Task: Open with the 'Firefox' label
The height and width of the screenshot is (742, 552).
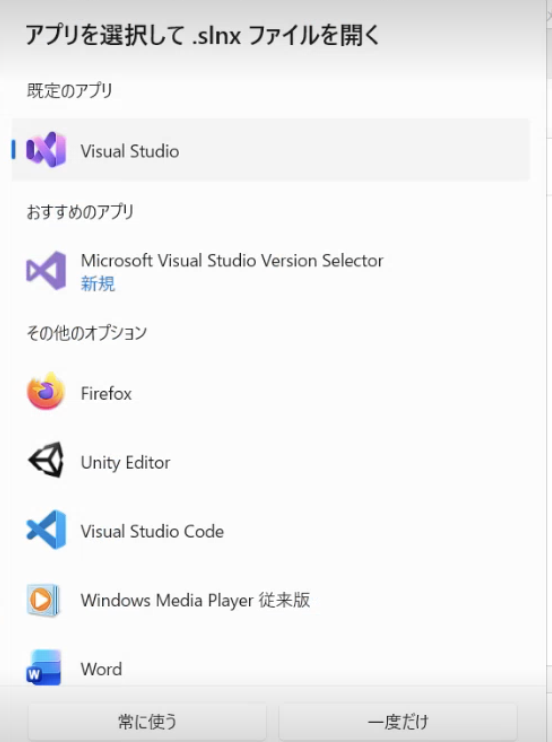Action: coord(106,394)
